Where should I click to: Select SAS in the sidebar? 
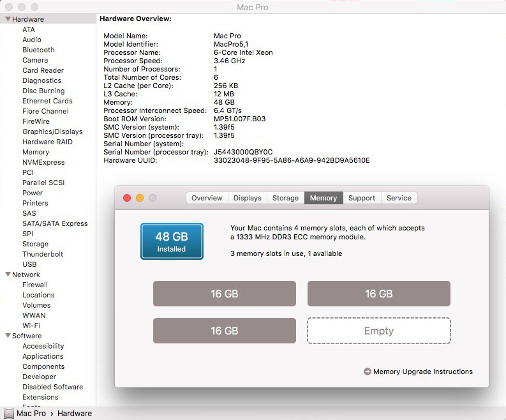29,213
